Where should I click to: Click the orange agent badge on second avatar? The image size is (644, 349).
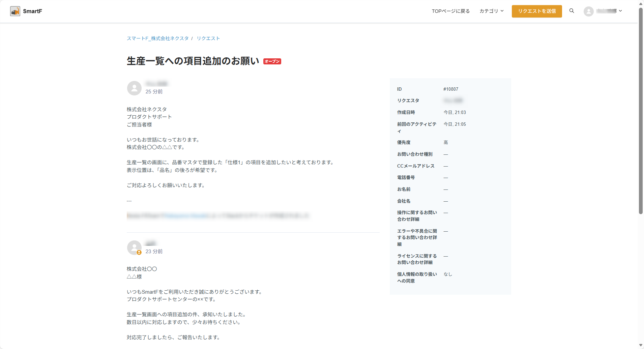click(139, 253)
